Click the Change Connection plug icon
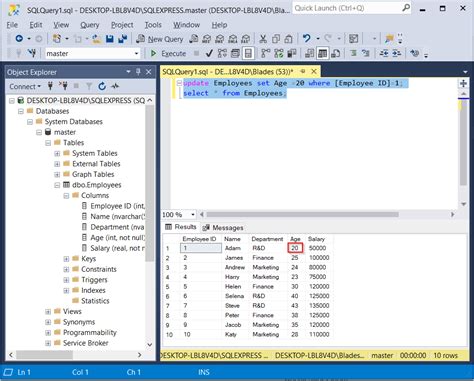Screen dimensions: 474x381 click(32, 53)
